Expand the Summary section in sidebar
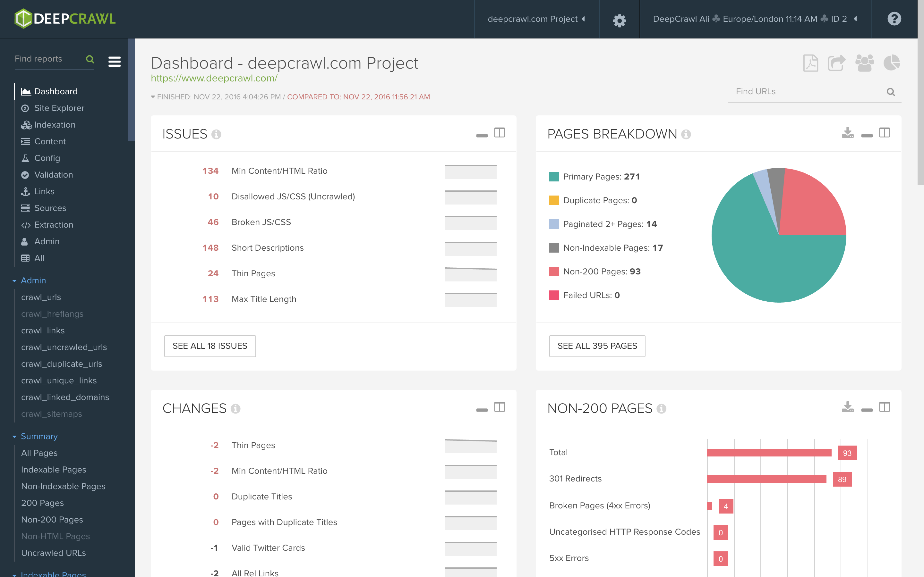Image resolution: width=924 pixels, height=577 pixels. (x=14, y=436)
